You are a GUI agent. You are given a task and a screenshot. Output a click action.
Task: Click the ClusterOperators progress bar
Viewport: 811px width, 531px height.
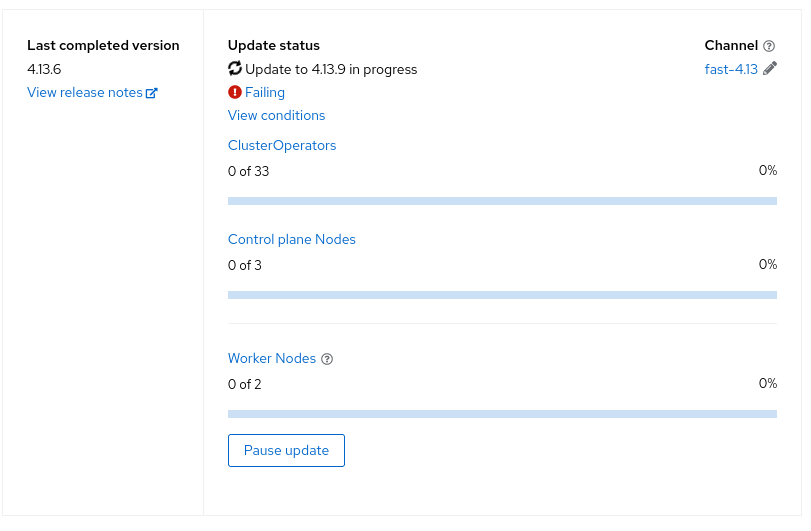(502, 201)
